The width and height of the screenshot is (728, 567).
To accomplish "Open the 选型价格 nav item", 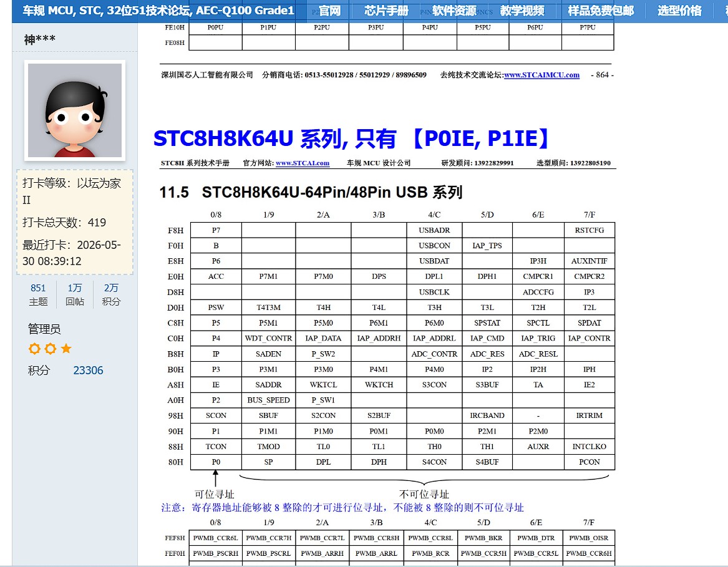I will click(x=680, y=11).
